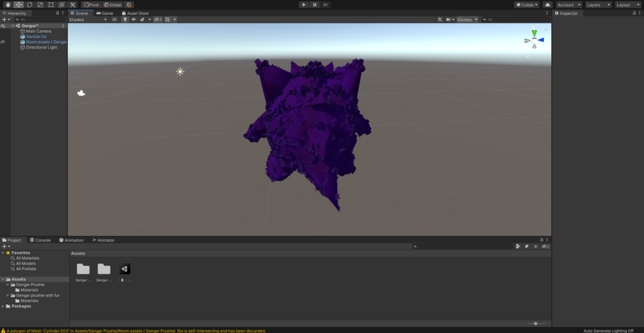This screenshot has width=644, height=333.
Task: Open grid settings dropdown arrow
Action: [x=175, y=19]
